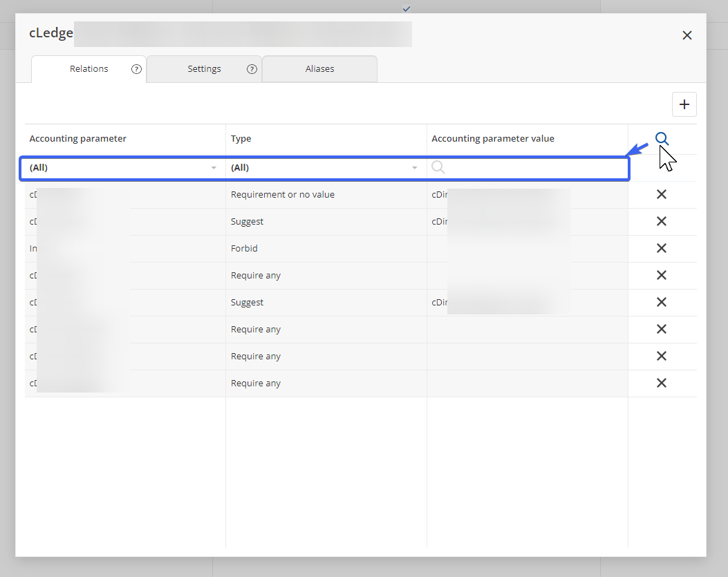The height and width of the screenshot is (577, 728).
Task: Add a new relation with plus button
Action: (x=684, y=104)
